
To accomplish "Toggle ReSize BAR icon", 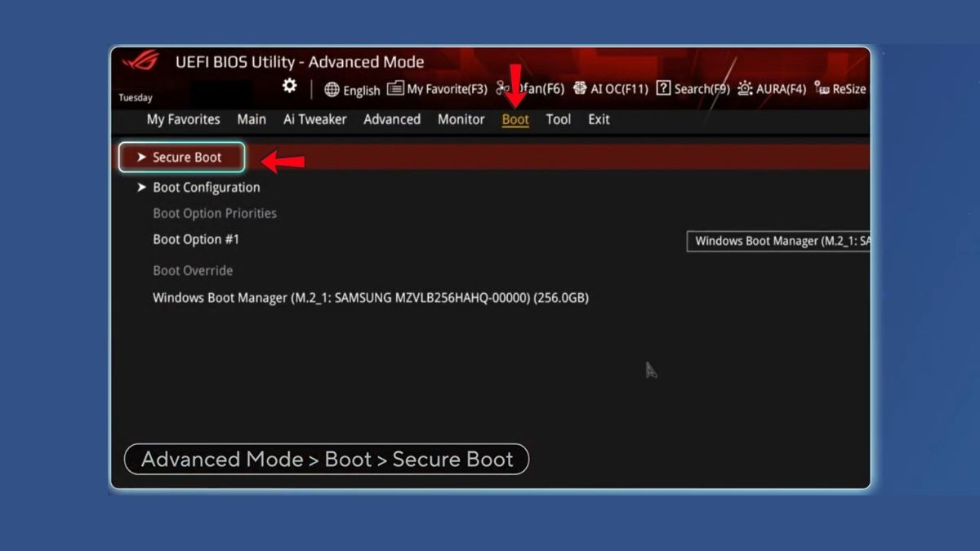I will pos(822,88).
